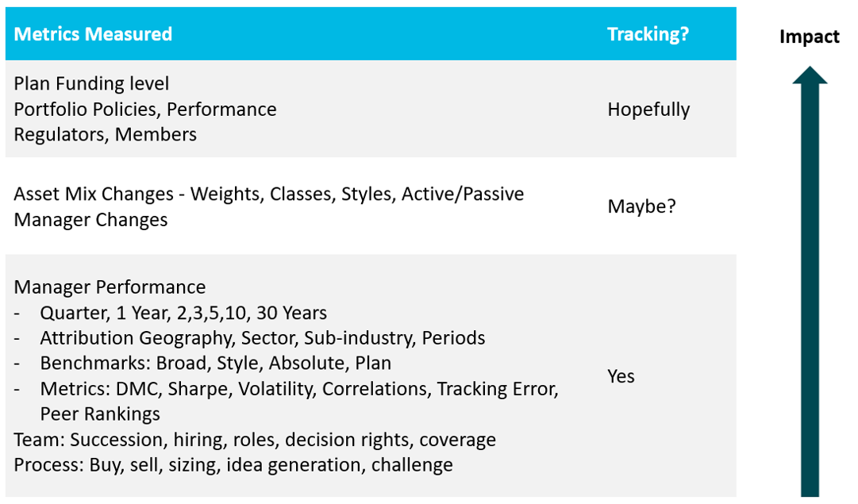This screenshot has height=504, width=858.
Task: Click the "Hopefully" tracking status
Action: pos(648,110)
